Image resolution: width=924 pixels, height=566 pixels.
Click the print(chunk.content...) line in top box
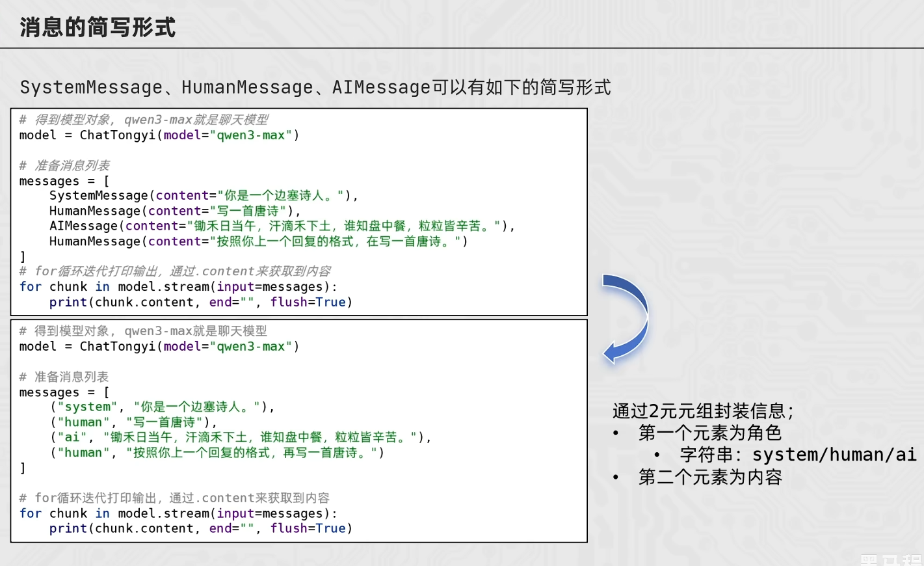[x=201, y=303]
